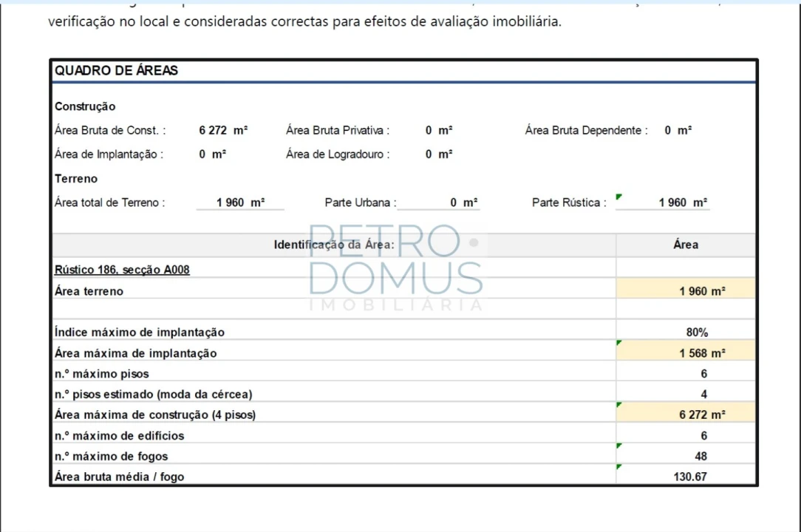The width and height of the screenshot is (801, 532).
Task: Click green corner marker on n.º máximo de fogos value
Action: (x=618, y=446)
